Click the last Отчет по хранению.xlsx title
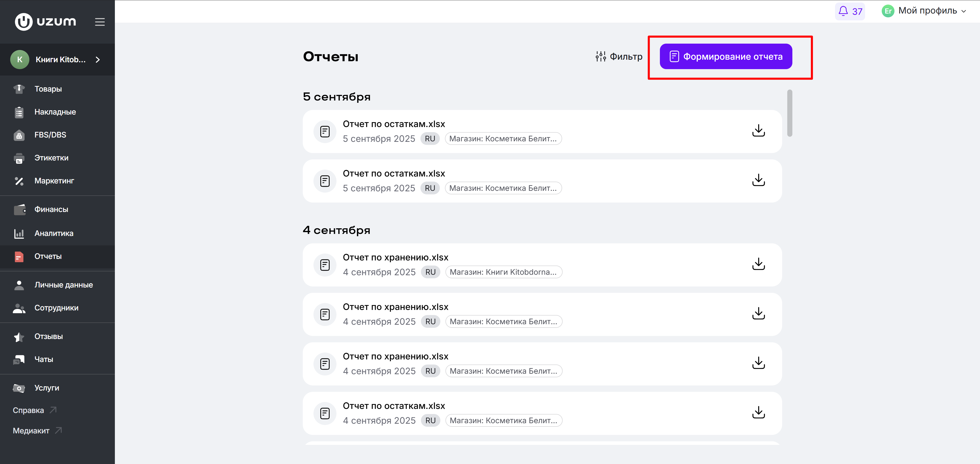 point(396,356)
